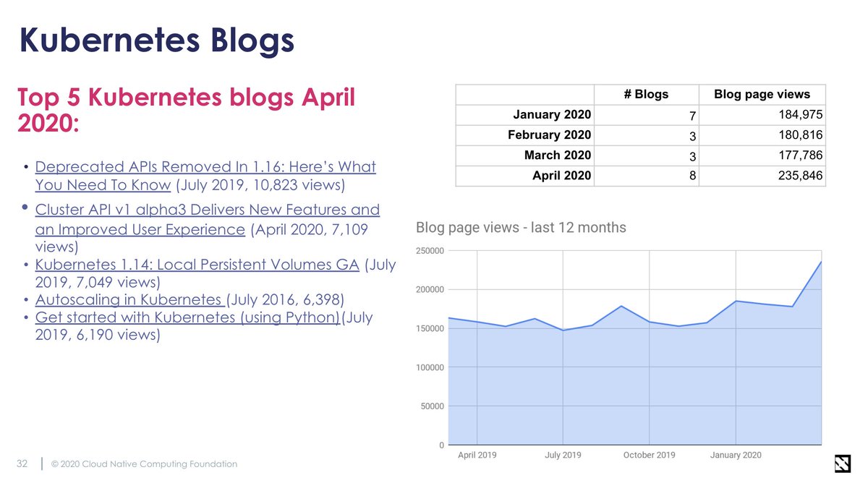Click the Blog page views column header
The height and width of the screenshot is (483, 868).
point(761,94)
